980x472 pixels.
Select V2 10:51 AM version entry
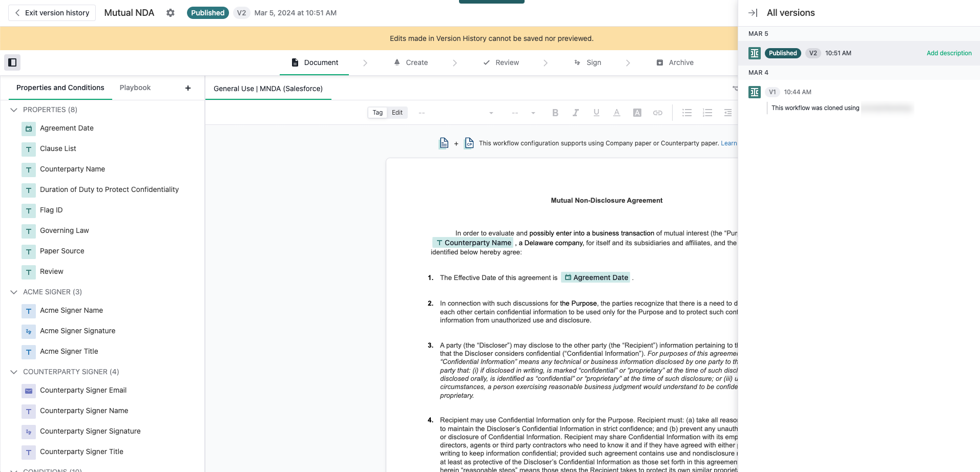click(x=859, y=53)
